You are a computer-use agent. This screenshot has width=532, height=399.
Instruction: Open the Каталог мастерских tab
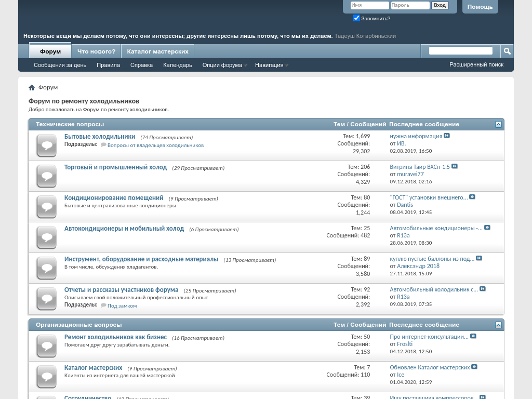(x=157, y=51)
